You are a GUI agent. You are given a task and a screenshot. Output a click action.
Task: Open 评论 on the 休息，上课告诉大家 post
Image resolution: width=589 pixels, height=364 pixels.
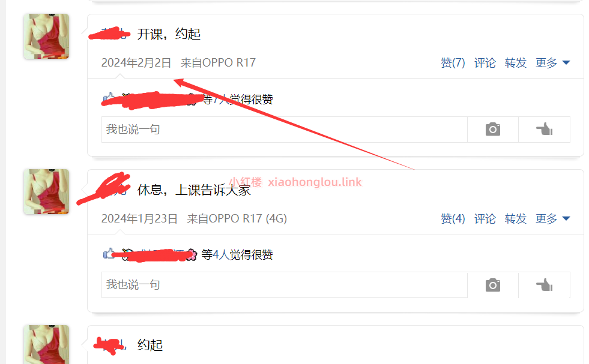[485, 218]
